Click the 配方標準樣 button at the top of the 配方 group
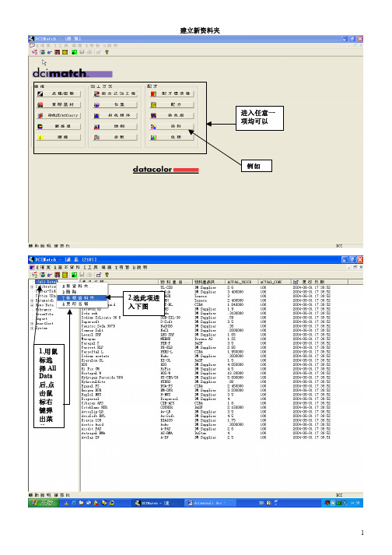 [x=172, y=94]
